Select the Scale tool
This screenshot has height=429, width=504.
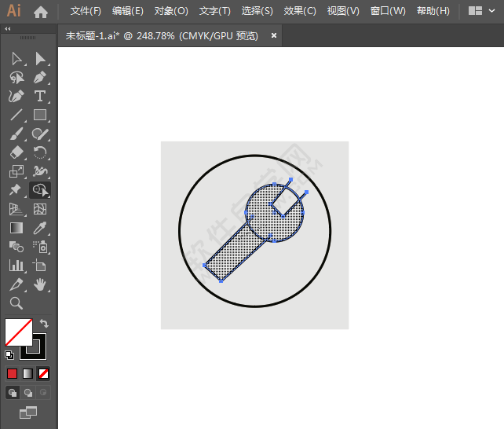pyautogui.click(x=16, y=171)
